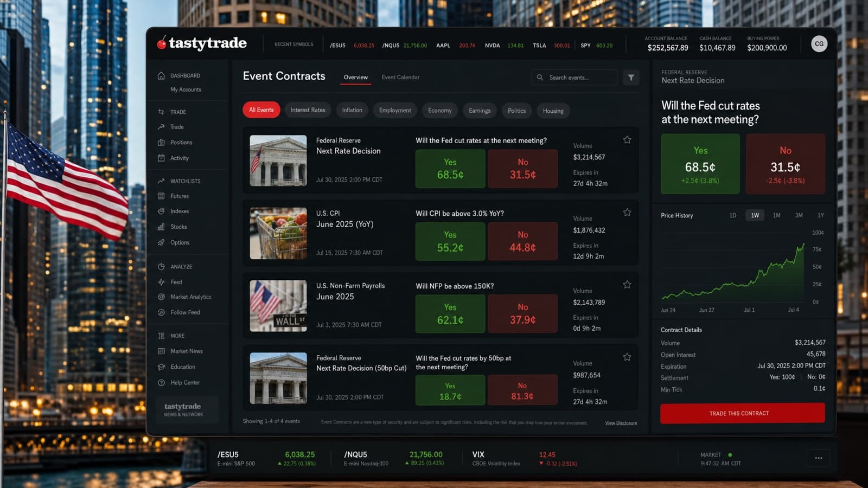Click the three-dots more button in ticker bar

point(818,458)
